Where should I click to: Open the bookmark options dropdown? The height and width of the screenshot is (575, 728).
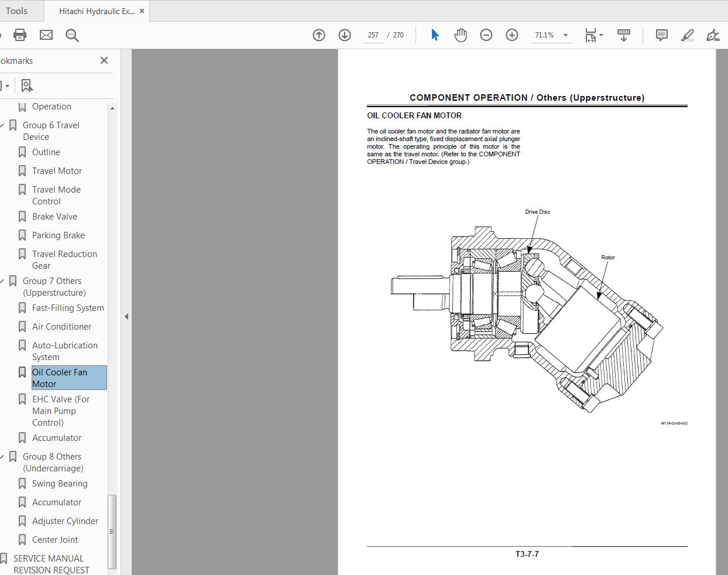point(7,85)
